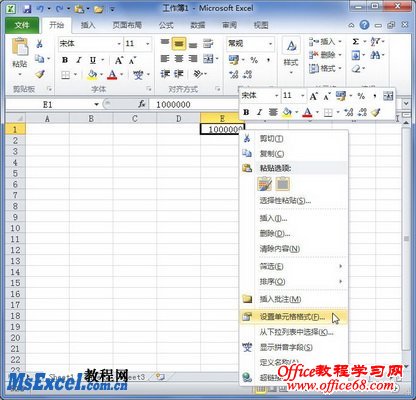This screenshot has width=416, height=400.
Task: Click the Clear eraser icon
Action: pos(356,69)
